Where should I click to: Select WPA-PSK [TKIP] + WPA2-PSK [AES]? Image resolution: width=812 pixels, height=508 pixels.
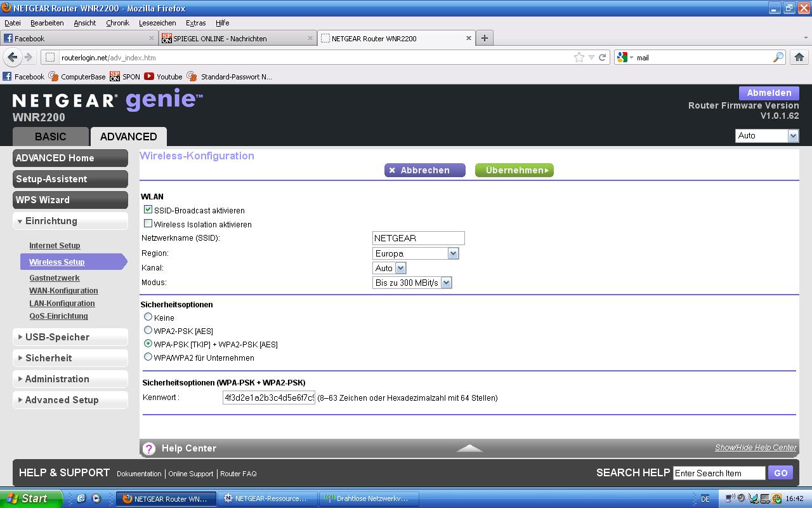tap(148, 343)
